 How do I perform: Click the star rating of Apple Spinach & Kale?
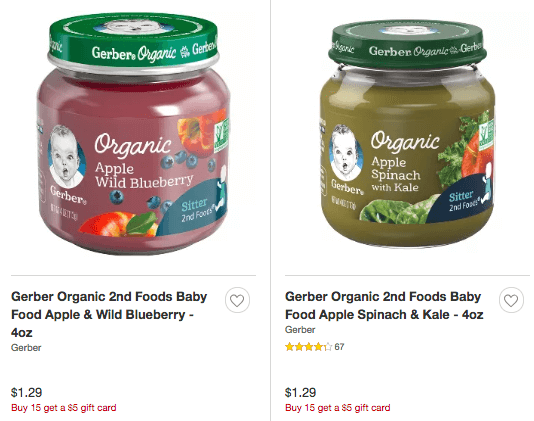point(308,347)
